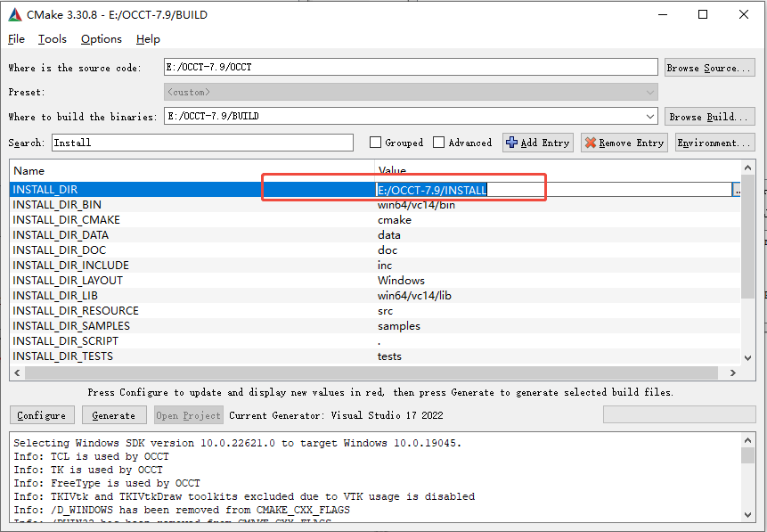Click the Generate button
The image size is (767, 532).
tap(114, 415)
